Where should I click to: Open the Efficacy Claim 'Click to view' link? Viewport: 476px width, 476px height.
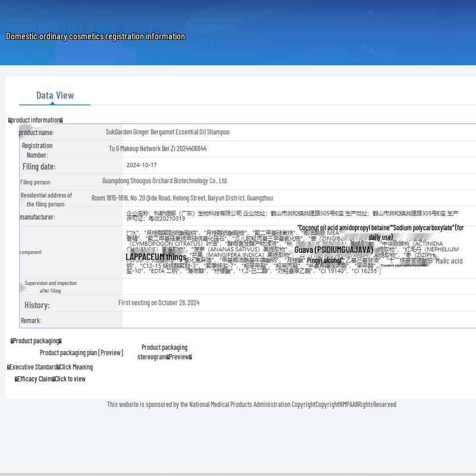click(70, 379)
